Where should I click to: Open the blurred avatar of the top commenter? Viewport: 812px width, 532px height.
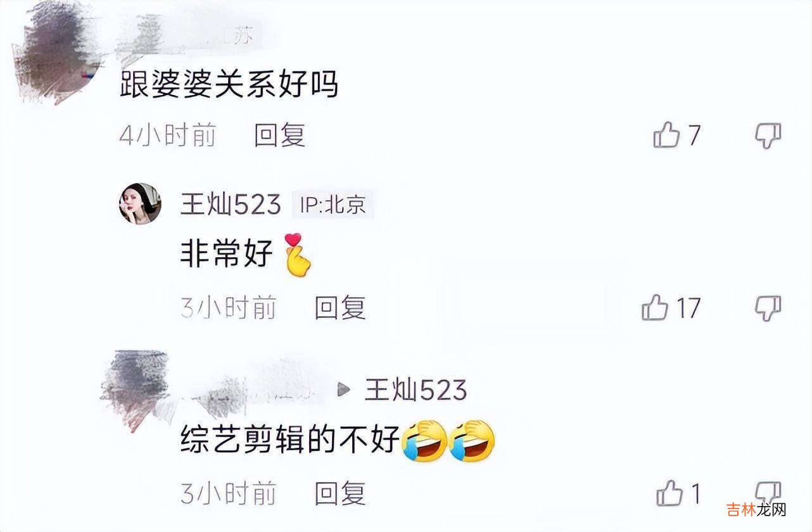click(x=56, y=52)
